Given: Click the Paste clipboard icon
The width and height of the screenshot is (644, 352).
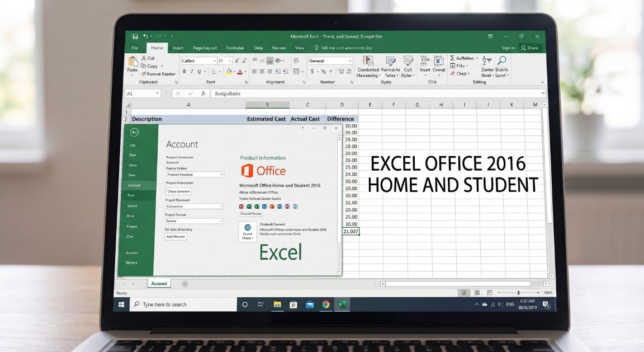Looking at the screenshot, I should [x=132, y=61].
